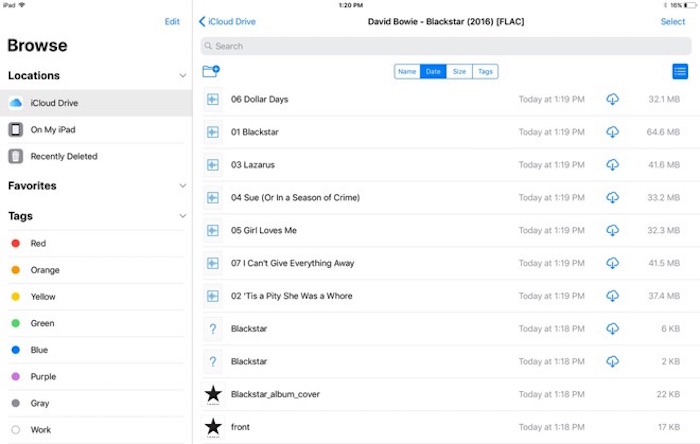Tap the Recently Deleted trash icon
This screenshot has width=700, height=444.
pyautogui.click(x=16, y=156)
